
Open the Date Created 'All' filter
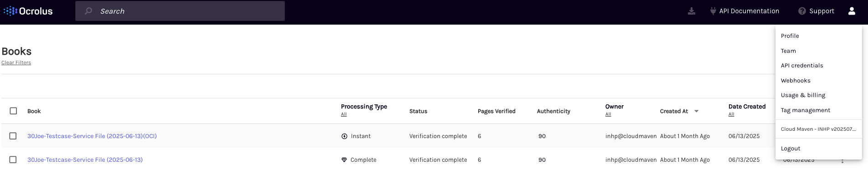click(731, 114)
